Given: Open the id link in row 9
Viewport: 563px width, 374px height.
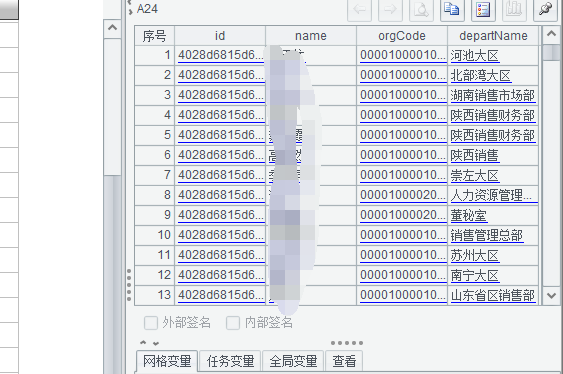Looking at the screenshot, I should 221,215.
